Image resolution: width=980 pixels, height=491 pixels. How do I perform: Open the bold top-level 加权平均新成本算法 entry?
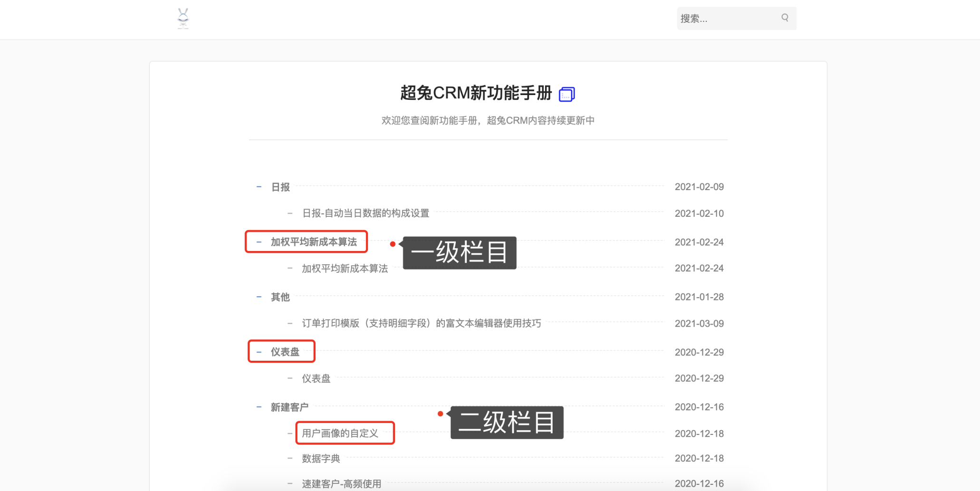point(314,242)
